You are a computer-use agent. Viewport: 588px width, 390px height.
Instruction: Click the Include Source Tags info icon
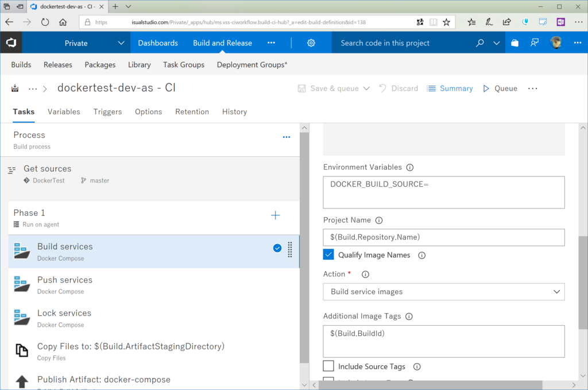click(x=417, y=367)
